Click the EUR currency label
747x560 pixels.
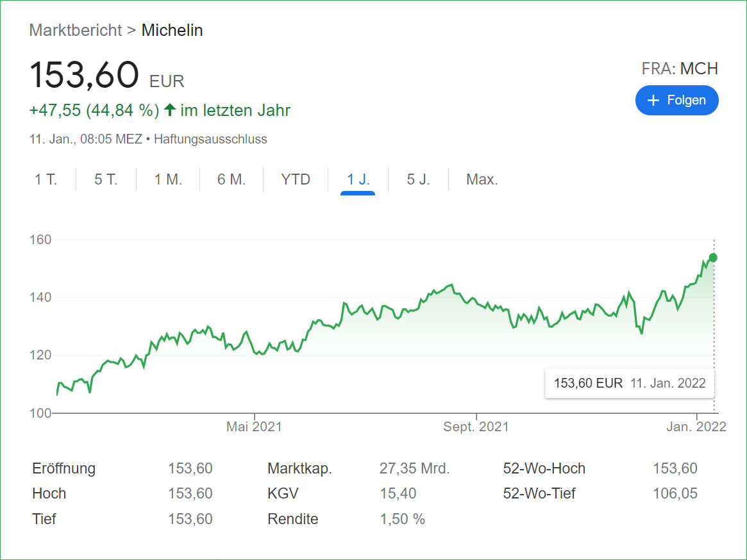(167, 81)
